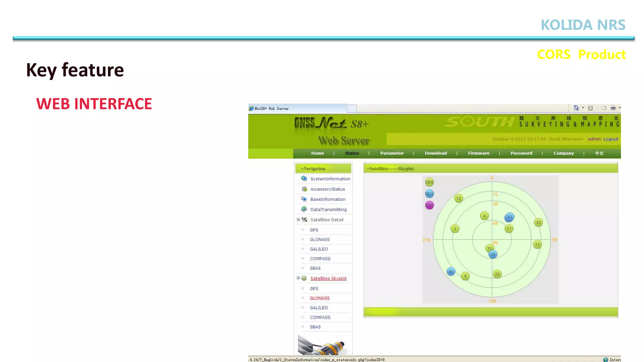
Task: Select GPS satellite 2 on skyplot
Action: click(x=455, y=229)
